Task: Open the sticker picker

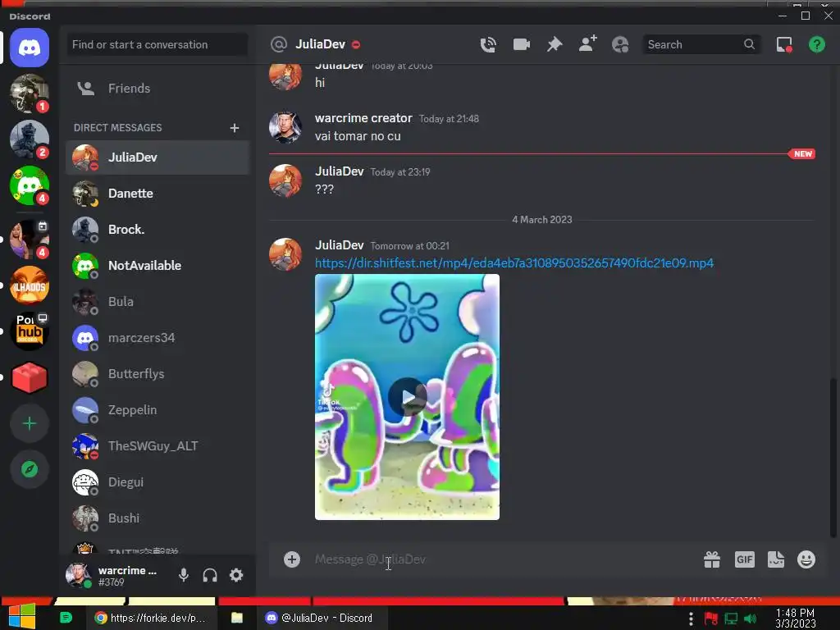Action: point(776,559)
